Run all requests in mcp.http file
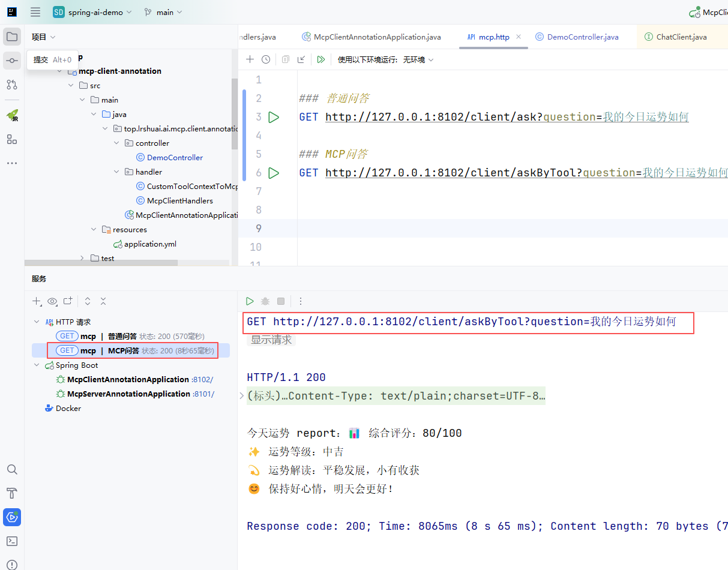 click(321, 59)
